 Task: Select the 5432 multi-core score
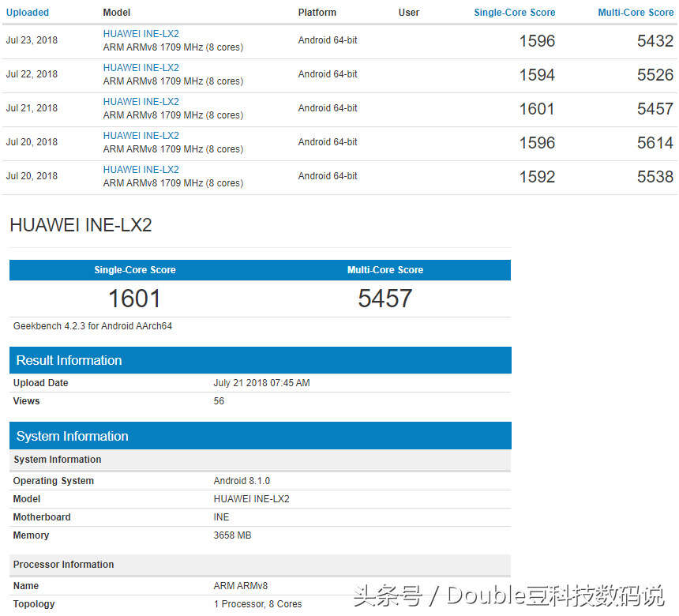click(655, 41)
